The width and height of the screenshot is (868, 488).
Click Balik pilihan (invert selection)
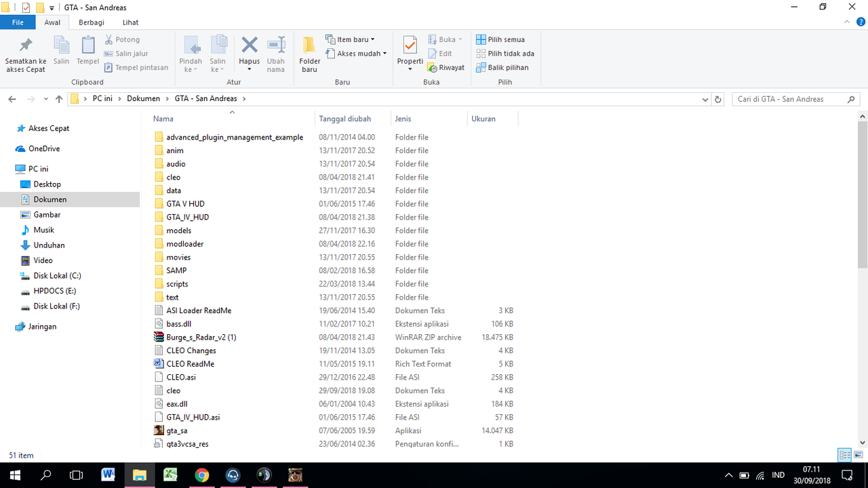click(x=502, y=67)
